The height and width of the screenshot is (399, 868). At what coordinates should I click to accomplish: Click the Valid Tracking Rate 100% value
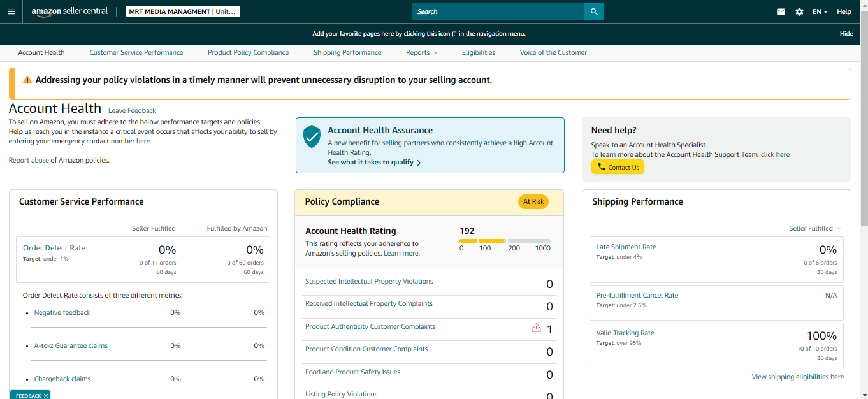click(x=821, y=336)
